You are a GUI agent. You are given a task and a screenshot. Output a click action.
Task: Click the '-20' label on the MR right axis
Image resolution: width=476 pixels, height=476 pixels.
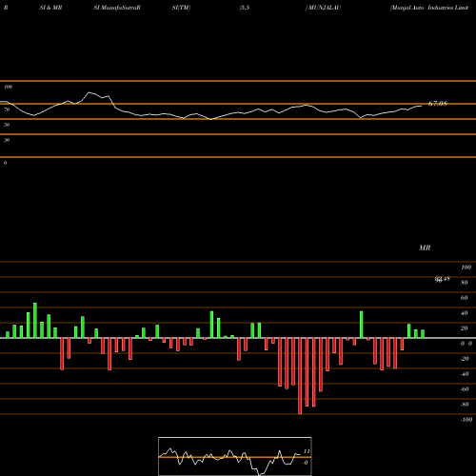coord(465,359)
